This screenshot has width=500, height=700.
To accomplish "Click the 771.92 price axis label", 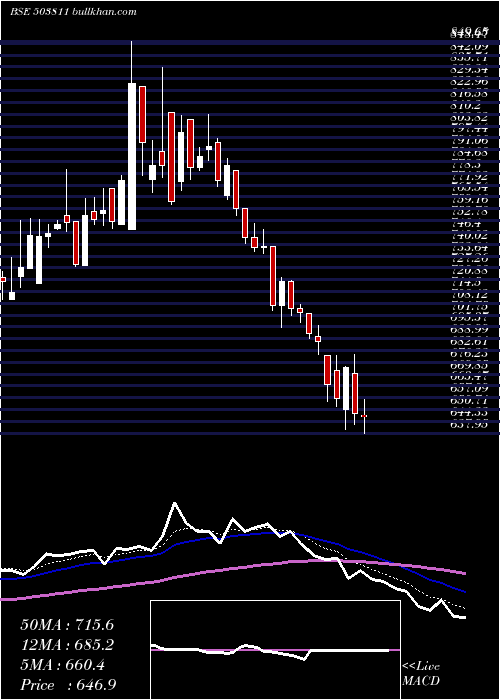I will pos(469,177).
